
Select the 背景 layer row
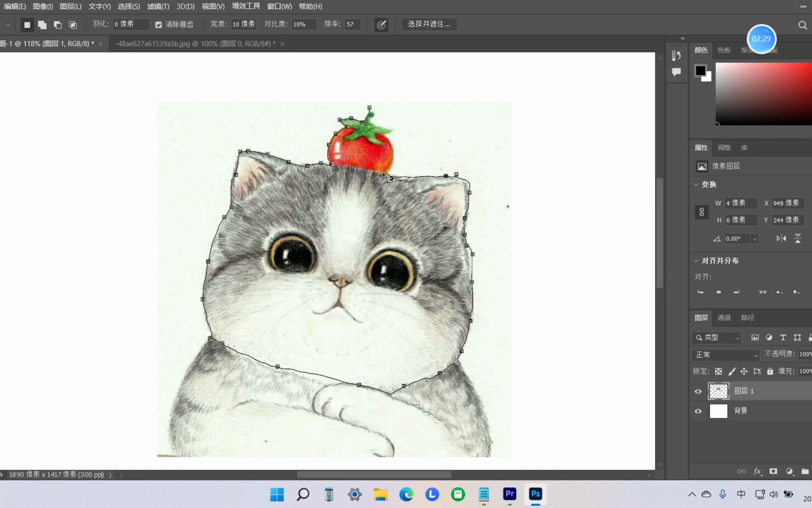pos(751,411)
